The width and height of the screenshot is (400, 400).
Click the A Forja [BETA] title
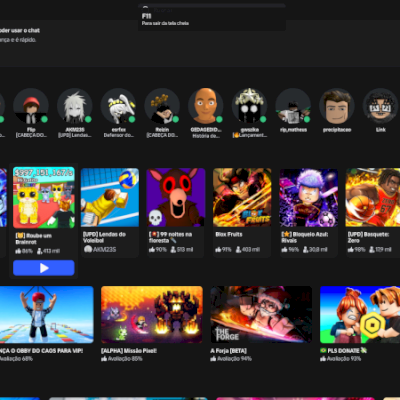click(x=228, y=351)
